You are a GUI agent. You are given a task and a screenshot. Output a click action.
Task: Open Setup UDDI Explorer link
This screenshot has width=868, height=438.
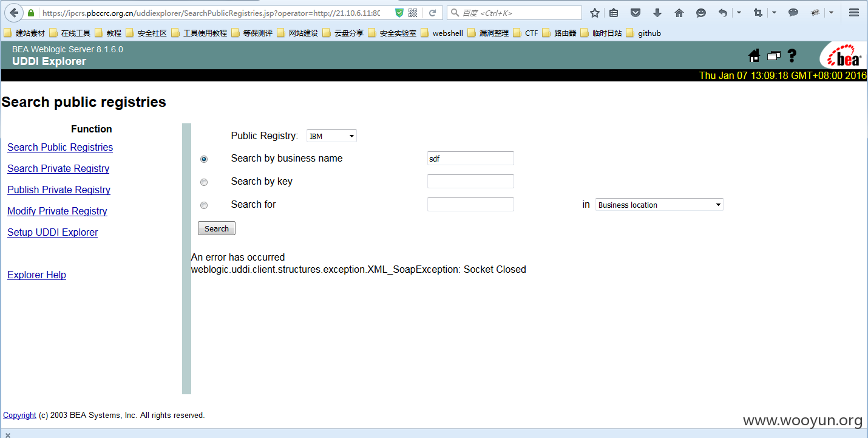[52, 233]
